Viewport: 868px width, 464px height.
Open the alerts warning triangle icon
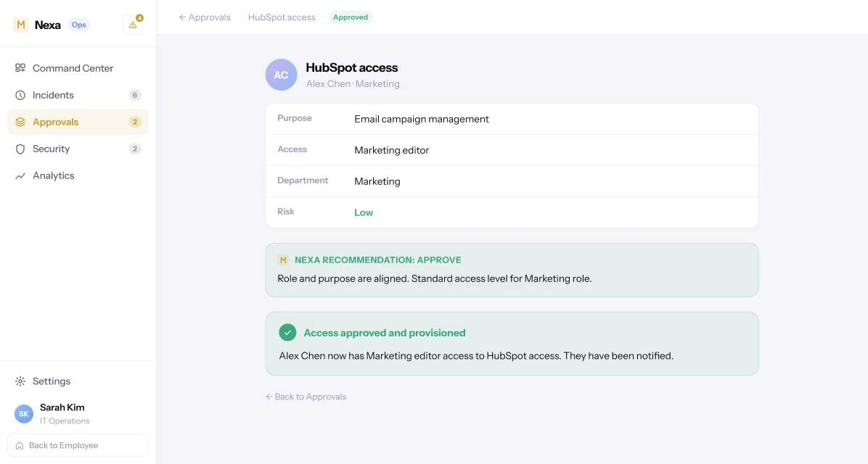[133, 25]
